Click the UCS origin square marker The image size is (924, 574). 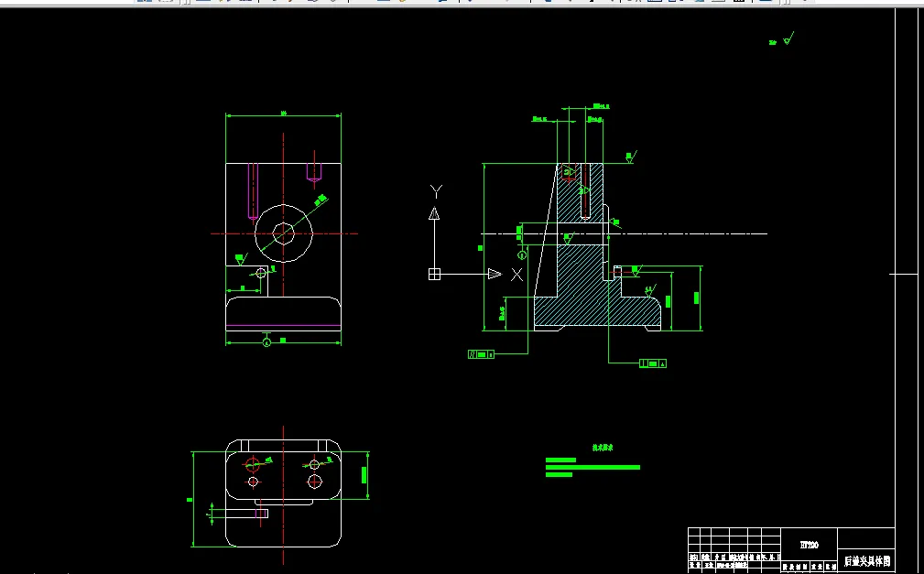[434, 274]
